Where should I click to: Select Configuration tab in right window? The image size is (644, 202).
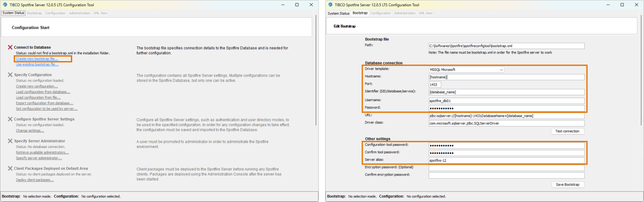(x=381, y=13)
